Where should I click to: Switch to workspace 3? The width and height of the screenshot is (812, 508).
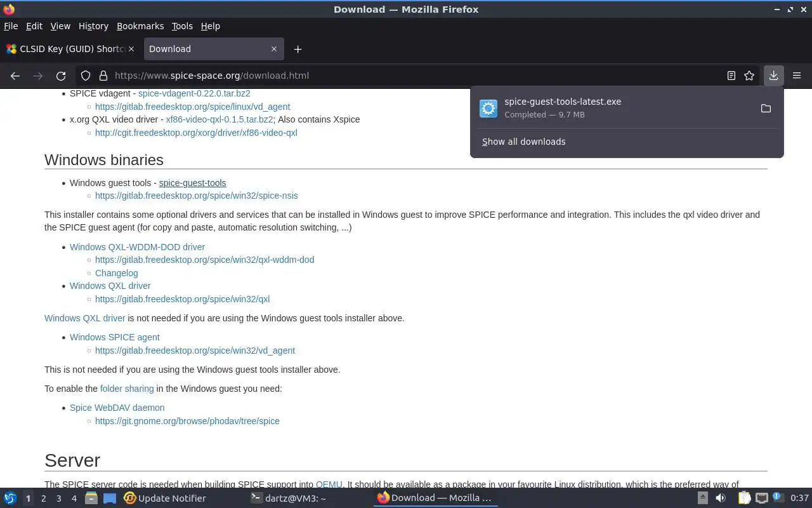[x=58, y=498]
